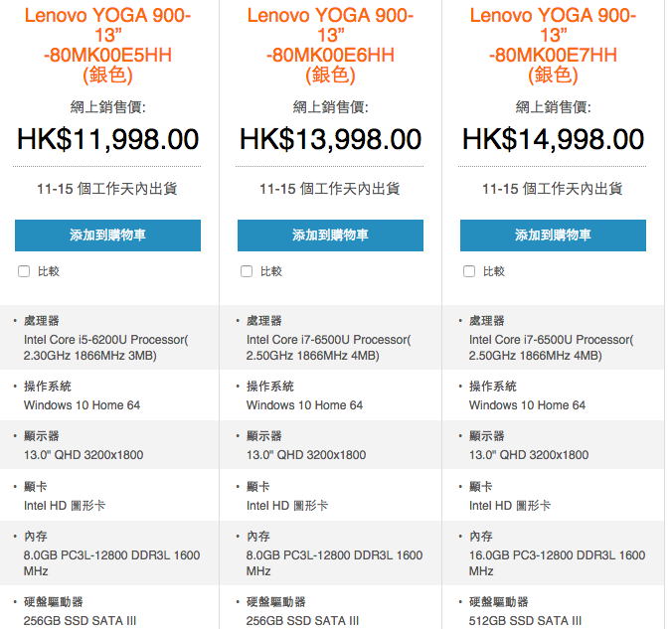Click the 16.0GB PC3-12800 memory spec
The width and height of the screenshot is (672, 629).
557,562
